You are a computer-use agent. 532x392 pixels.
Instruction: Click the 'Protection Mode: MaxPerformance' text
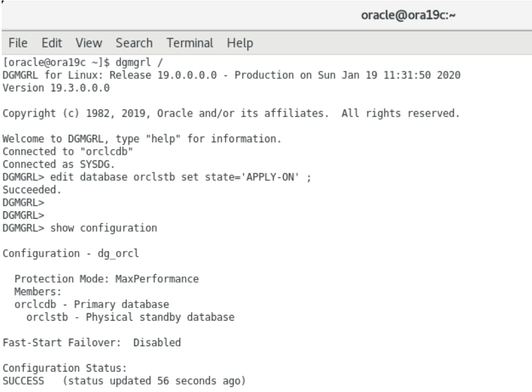pos(107,279)
